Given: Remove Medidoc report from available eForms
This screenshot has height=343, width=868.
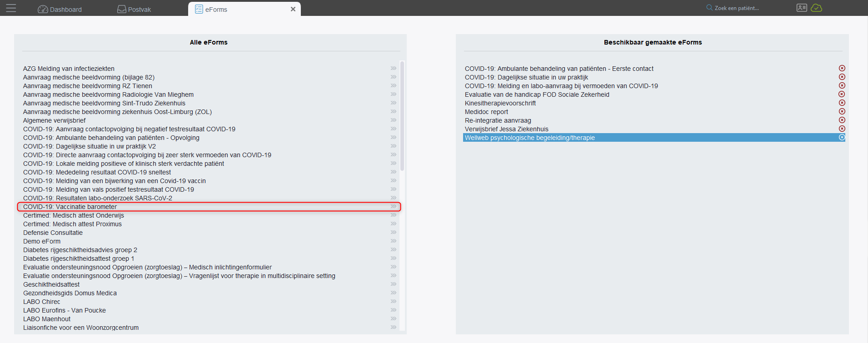Looking at the screenshot, I should click(x=842, y=111).
